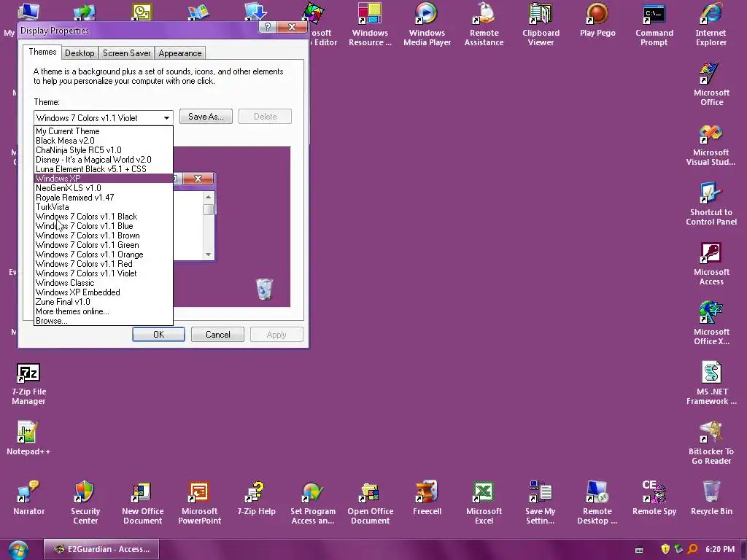Select Royale Remixed v1.47 theme
747x560 pixels.
(104, 197)
